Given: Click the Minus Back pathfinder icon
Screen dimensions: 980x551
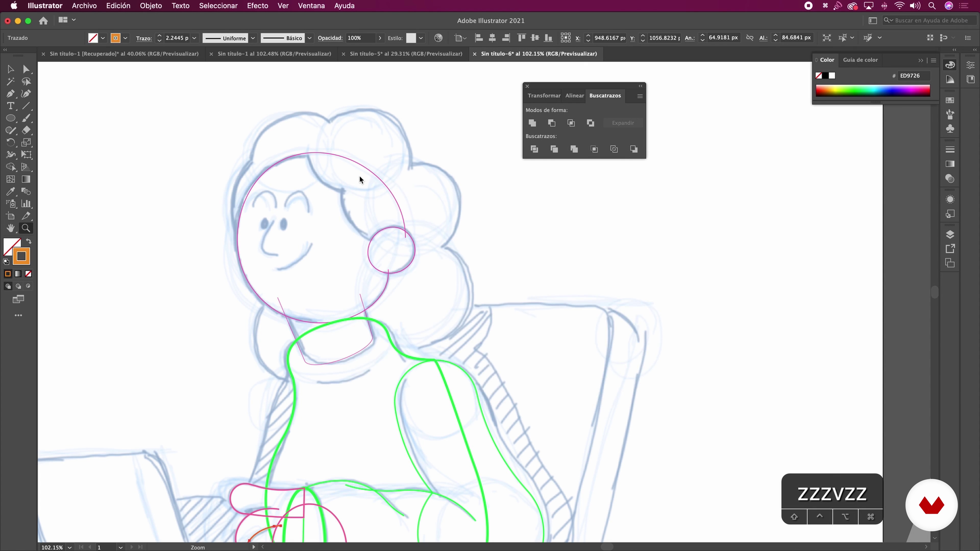Looking at the screenshot, I should click(634, 149).
